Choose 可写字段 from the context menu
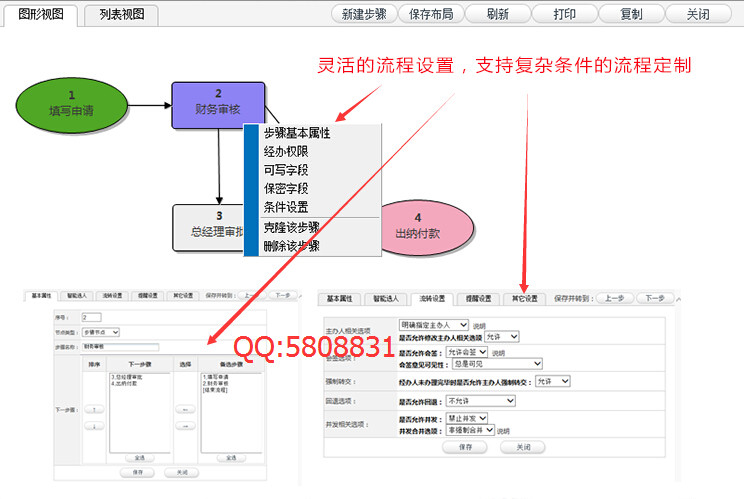The width and height of the screenshot is (744, 499). (286, 170)
